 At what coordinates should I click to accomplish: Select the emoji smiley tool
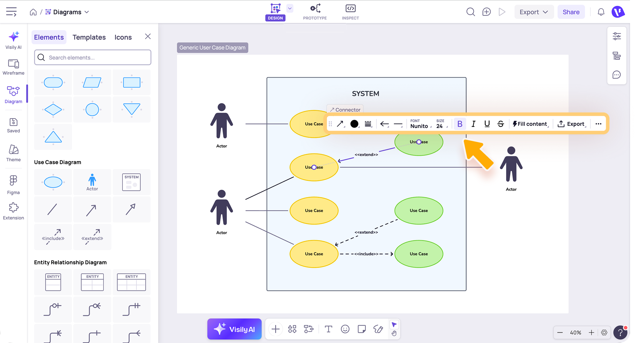(345, 329)
